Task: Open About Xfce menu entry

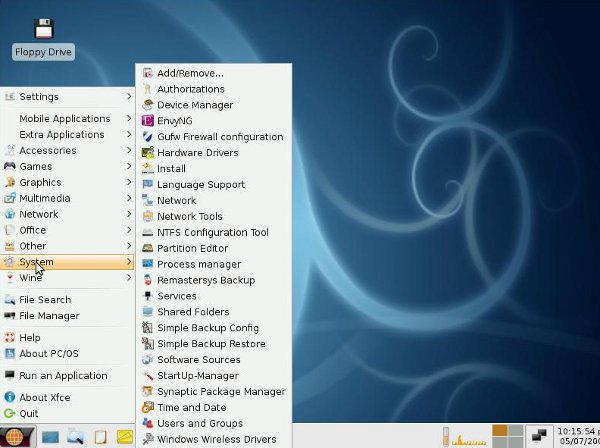Action: (67, 397)
